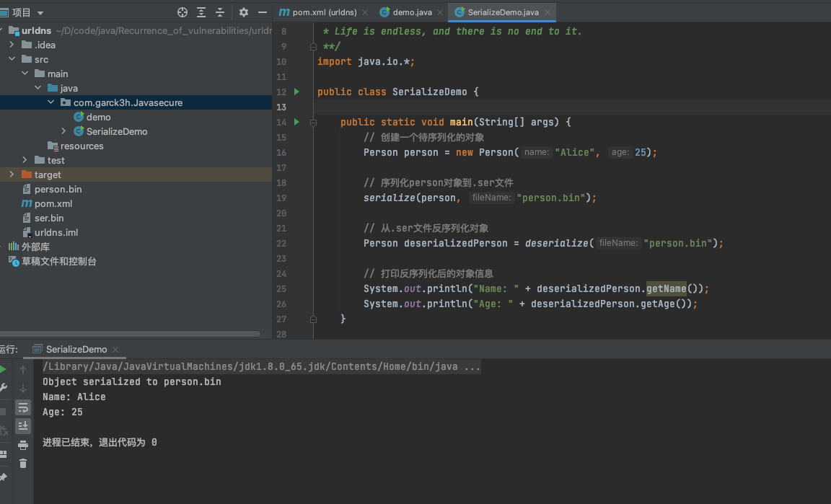This screenshot has width=831, height=504.
Task: Open project panel settings gear
Action: pos(243,12)
